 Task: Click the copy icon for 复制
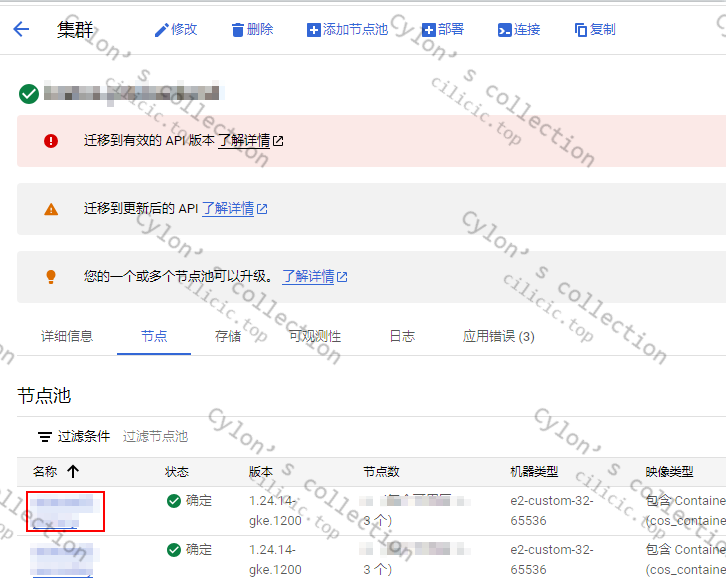(581, 30)
